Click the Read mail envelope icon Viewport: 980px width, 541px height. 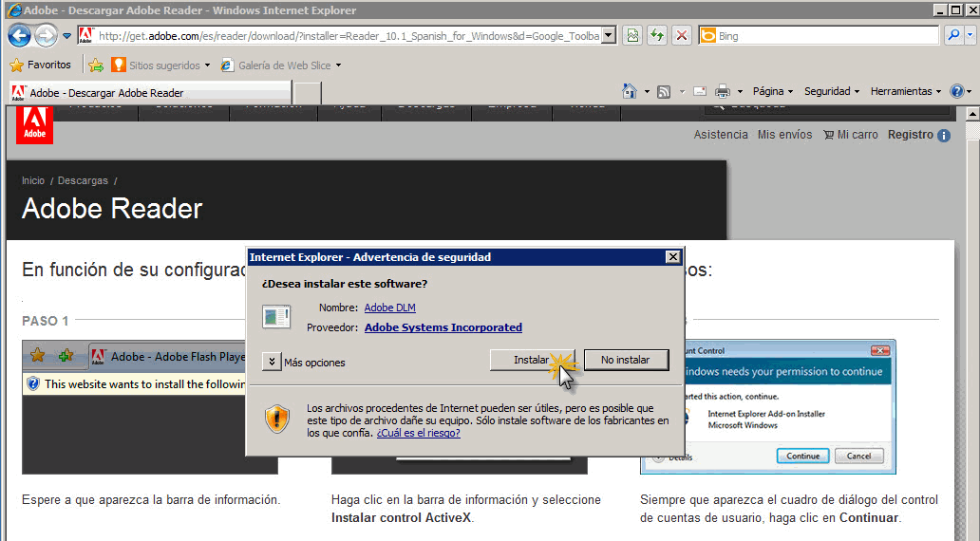(x=700, y=91)
